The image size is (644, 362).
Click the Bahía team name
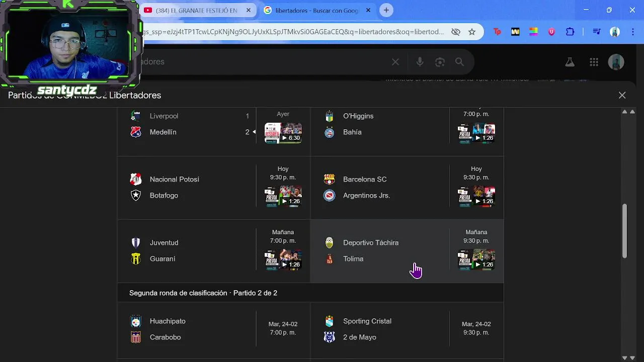(x=352, y=132)
